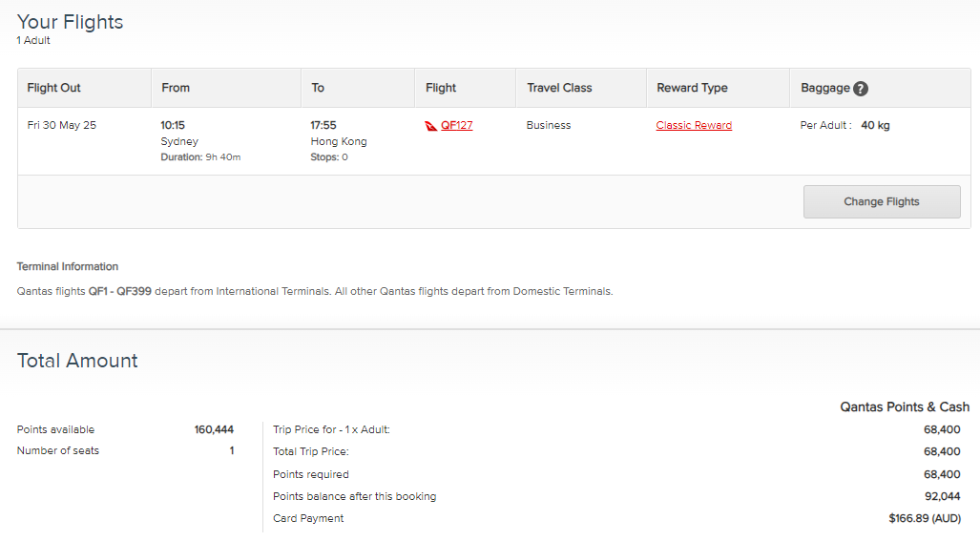This screenshot has height=541, width=980.
Task: Click the arrival time 17:55
Action: (323, 125)
